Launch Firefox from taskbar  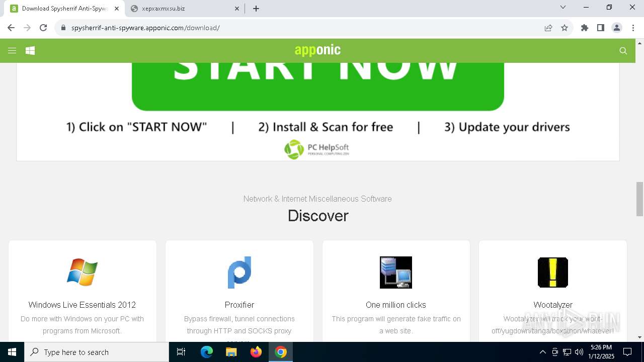point(256,352)
